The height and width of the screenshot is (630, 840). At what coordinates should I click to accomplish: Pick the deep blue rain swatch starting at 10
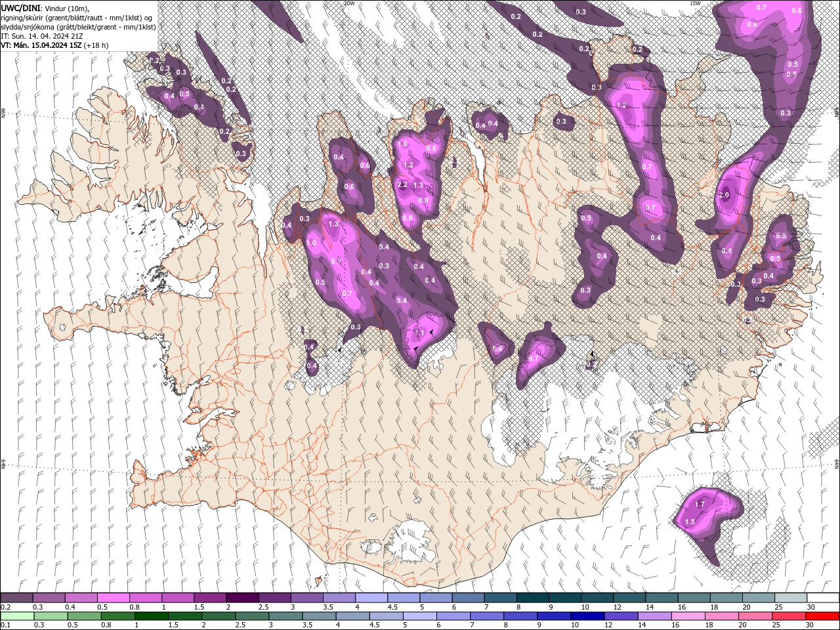(587, 616)
